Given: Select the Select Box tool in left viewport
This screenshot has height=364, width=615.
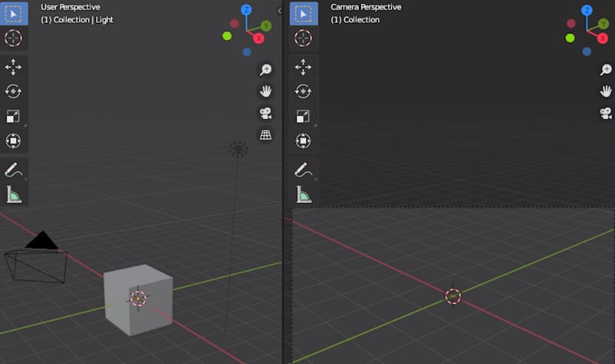Looking at the screenshot, I should [14, 14].
